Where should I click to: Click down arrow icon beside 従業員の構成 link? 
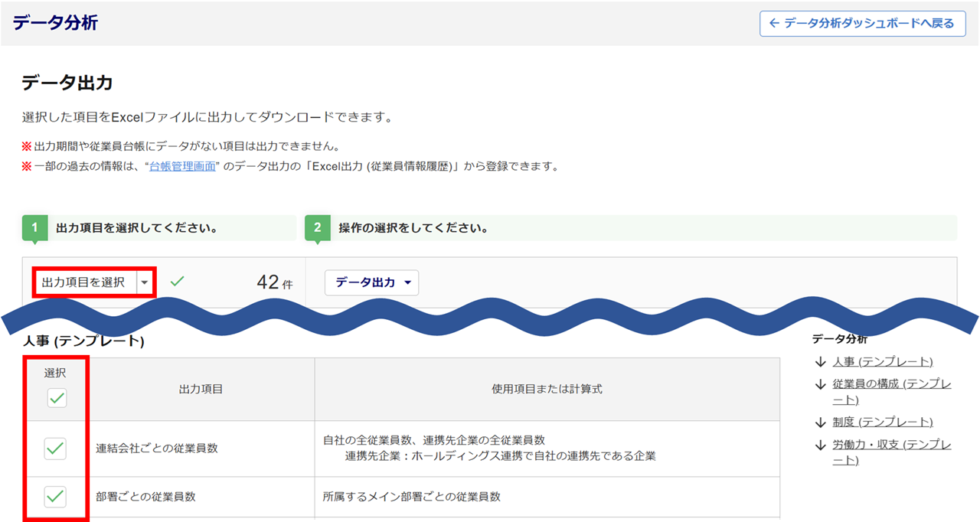tap(821, 384)
